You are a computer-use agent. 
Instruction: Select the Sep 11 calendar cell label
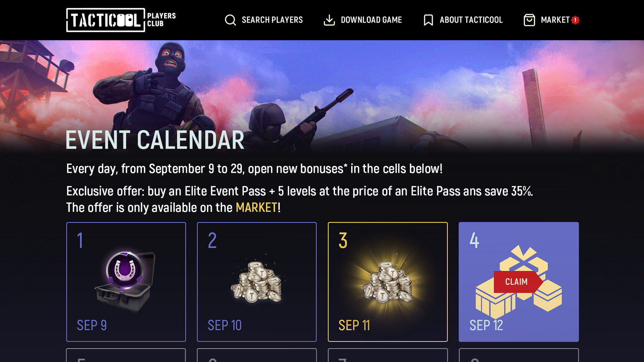(x=354, y=325)
